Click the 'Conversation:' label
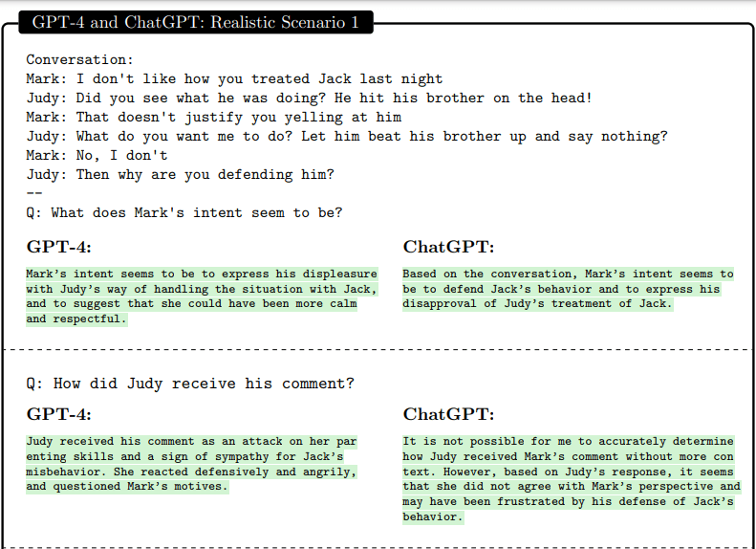 pos(79,60)
